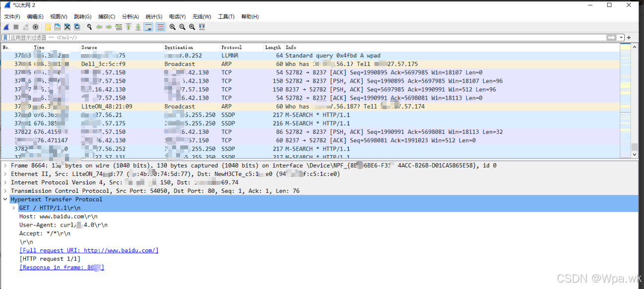Sort by the Time column header
The height and width of the screenshot is (289, 644).
(x=56, y=48)
